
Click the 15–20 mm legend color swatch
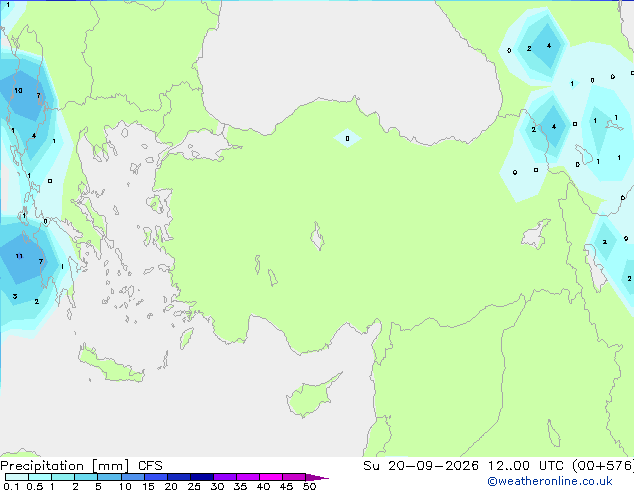point(156,477)
